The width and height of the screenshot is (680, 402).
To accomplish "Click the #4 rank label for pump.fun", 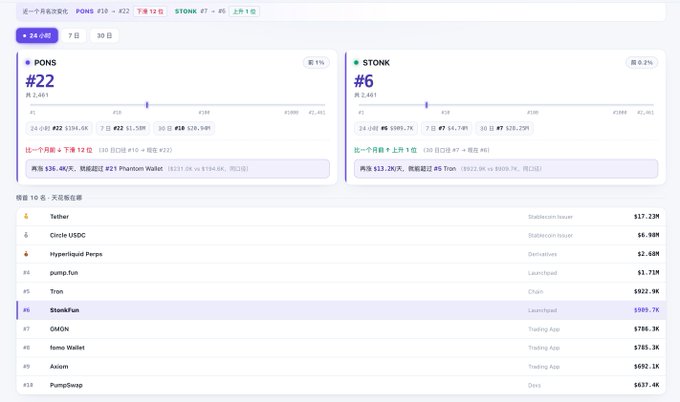I will point(26,273).
